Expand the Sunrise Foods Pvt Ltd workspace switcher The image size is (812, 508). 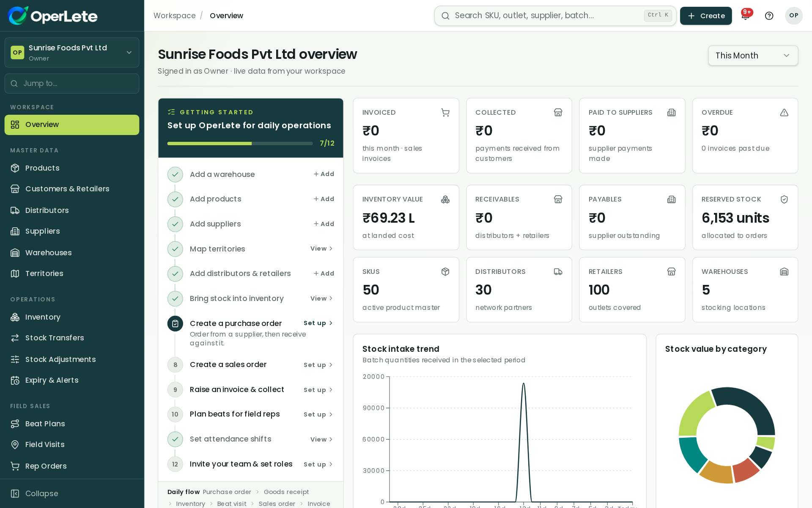(72, 52)
